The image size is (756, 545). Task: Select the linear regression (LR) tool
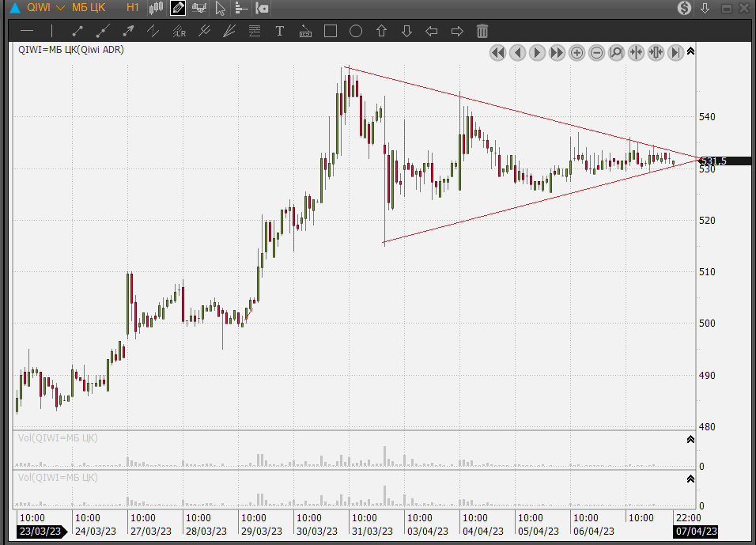tap(179, 32)
